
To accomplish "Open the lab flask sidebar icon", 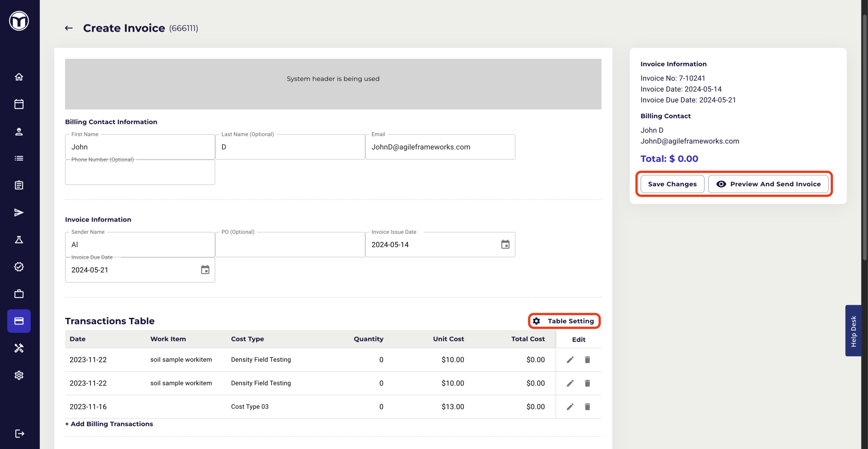I will (19, 240).
